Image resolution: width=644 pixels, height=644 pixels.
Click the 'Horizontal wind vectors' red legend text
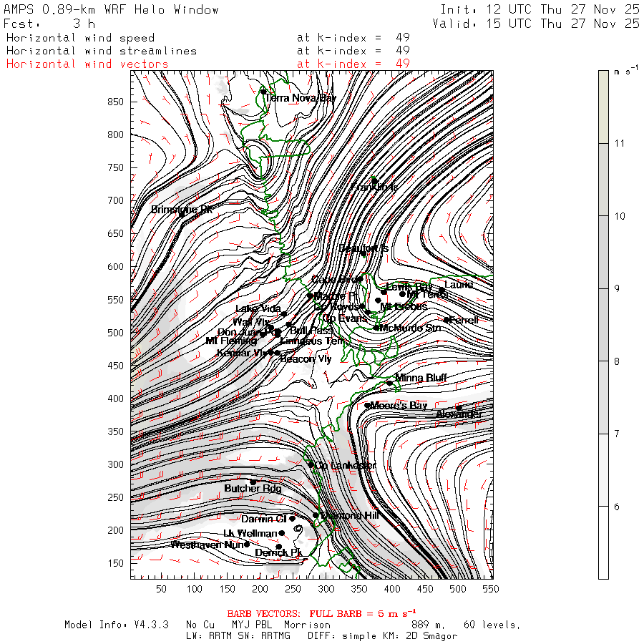(x=87, y=64)
